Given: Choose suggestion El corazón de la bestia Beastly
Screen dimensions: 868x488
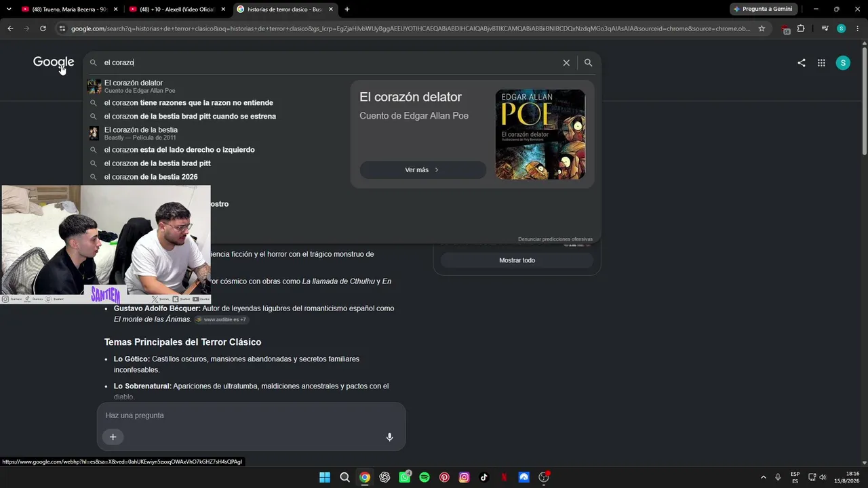Looking at the screenshot, I should pyautogui.click(x=216, y=133).
